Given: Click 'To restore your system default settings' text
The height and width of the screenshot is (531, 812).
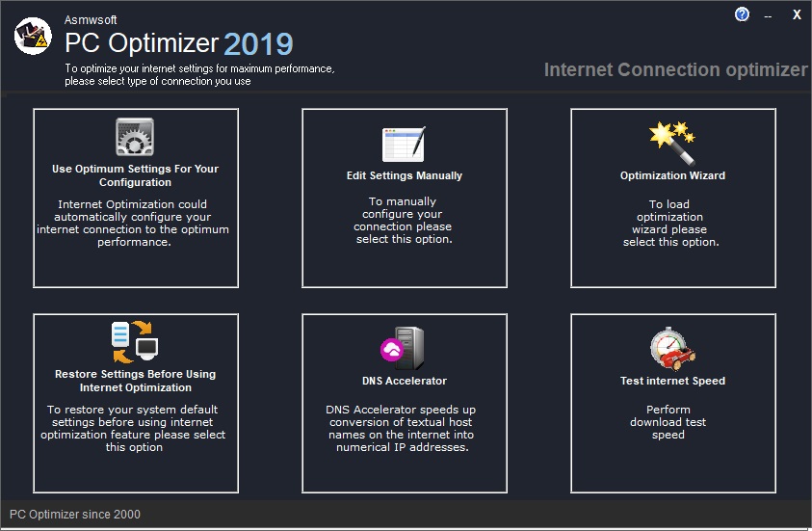Looking at the screenshot, I should pos(133,429).
